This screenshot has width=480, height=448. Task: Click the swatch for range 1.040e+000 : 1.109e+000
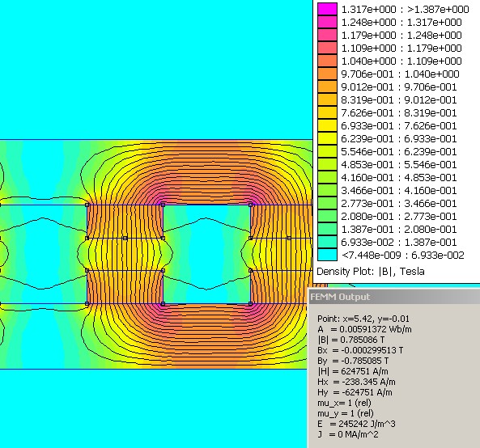pos(327,61)
